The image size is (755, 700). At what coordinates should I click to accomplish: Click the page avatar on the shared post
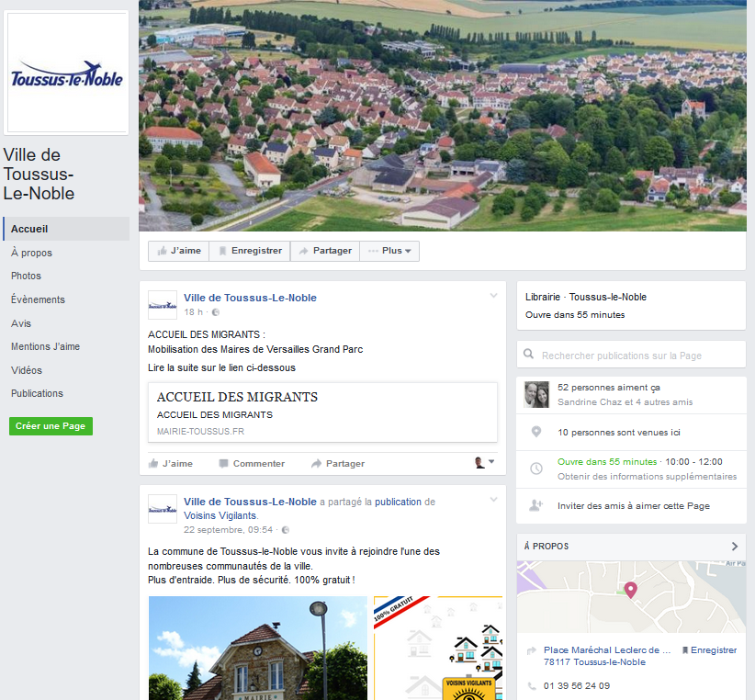click(x=163, y=509)
